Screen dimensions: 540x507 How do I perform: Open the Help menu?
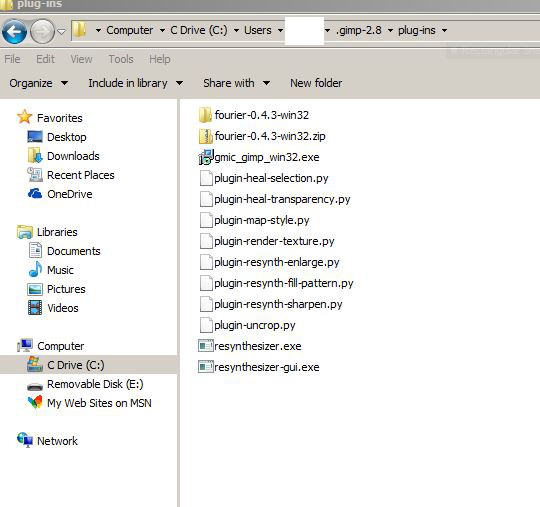159,59
